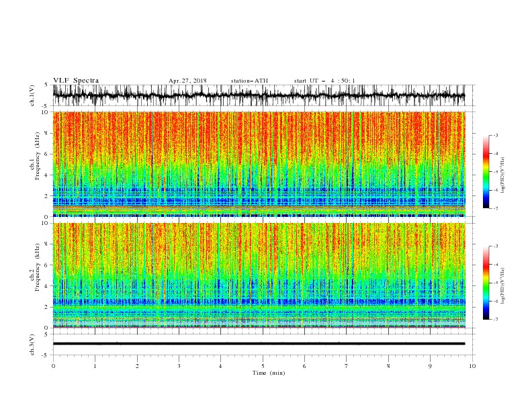Viewport: 532px width, 411px height.
Task: Click inside the ch.1 spectrogram panel
Action: 259,164
